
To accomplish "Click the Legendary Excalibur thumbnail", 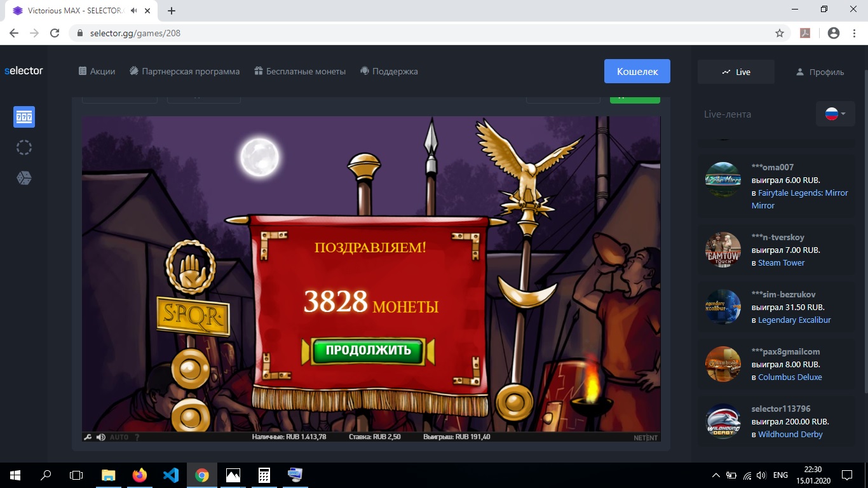I will click(723, 307).
